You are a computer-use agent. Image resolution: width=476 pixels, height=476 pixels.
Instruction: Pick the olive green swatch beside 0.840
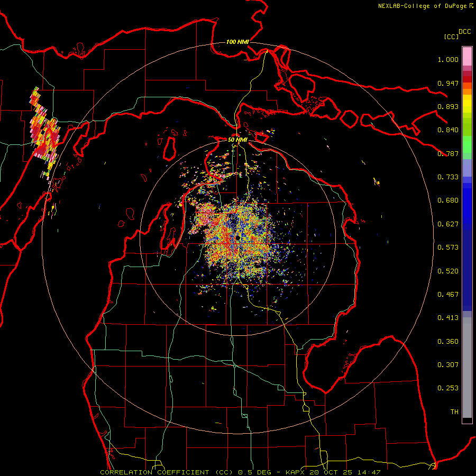467,126
